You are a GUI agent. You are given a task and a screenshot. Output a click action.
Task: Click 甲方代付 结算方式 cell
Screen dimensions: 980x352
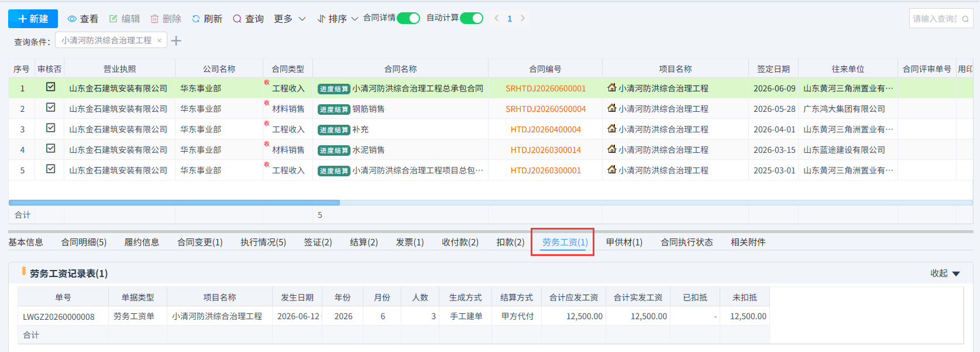click(517, 316)
